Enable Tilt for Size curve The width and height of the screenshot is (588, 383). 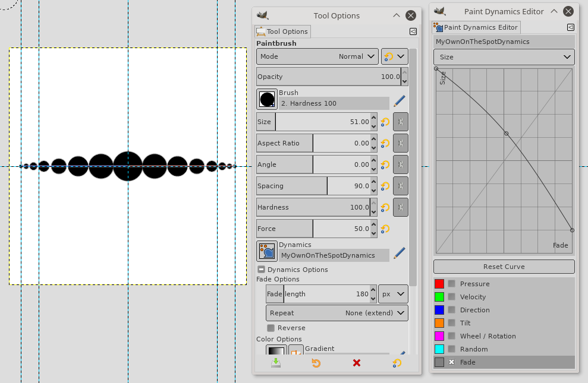(451, 322)
